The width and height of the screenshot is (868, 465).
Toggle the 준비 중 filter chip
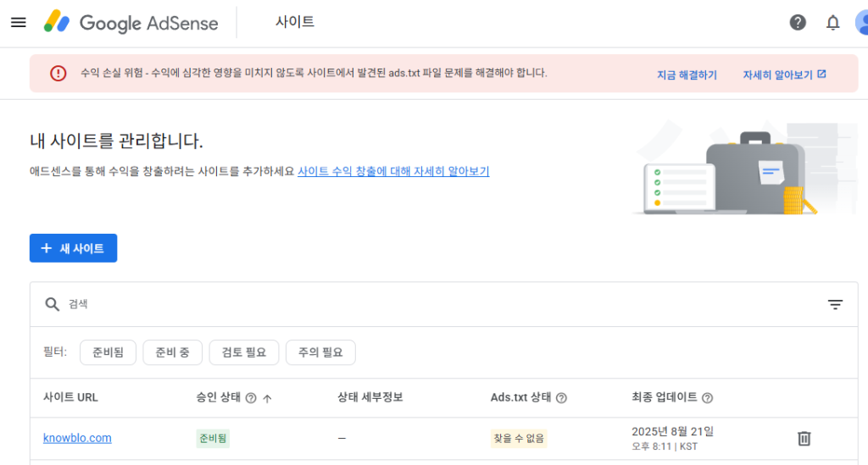click(172, 352)
